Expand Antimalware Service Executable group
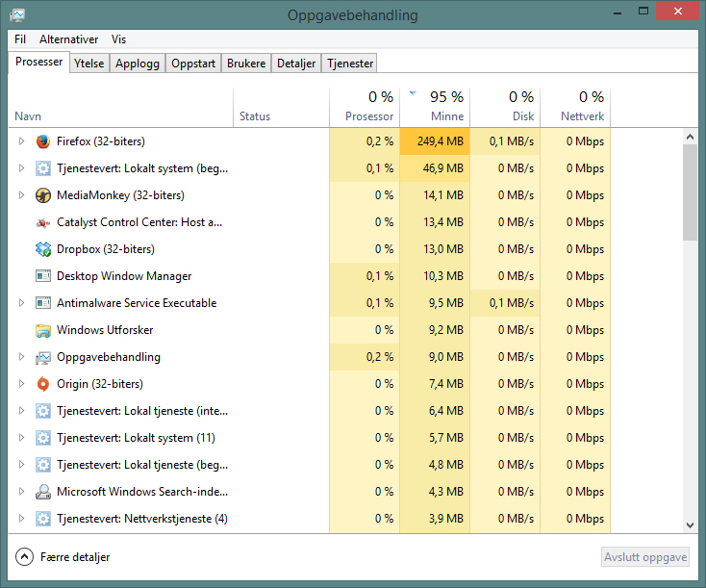 point(21,303)
